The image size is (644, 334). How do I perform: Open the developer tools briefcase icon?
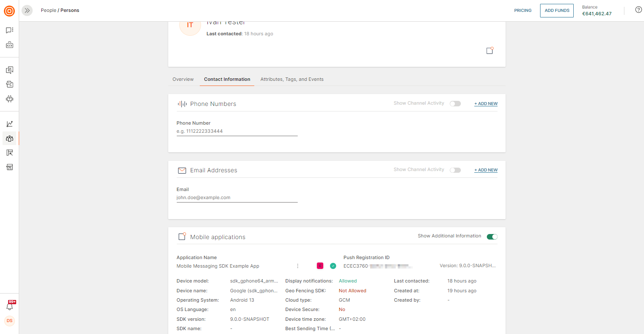9,45
